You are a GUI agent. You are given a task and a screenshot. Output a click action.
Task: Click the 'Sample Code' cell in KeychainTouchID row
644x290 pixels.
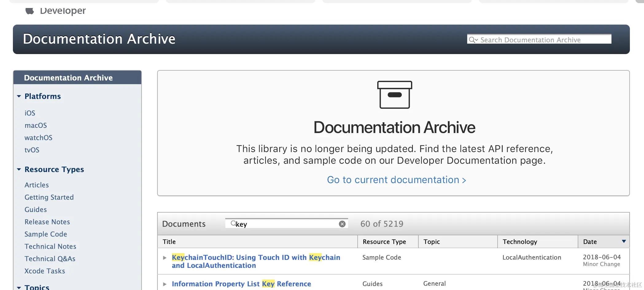(x=382, y=257)
